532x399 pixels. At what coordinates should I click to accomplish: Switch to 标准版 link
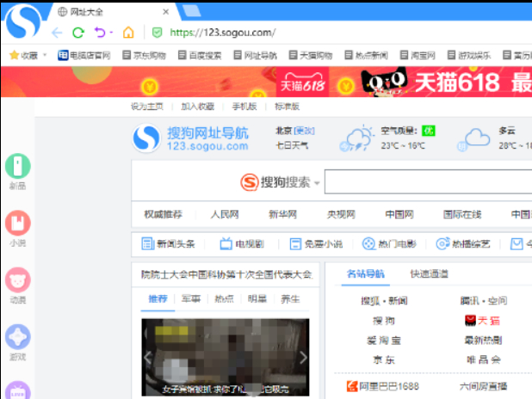tap(287, 107)
